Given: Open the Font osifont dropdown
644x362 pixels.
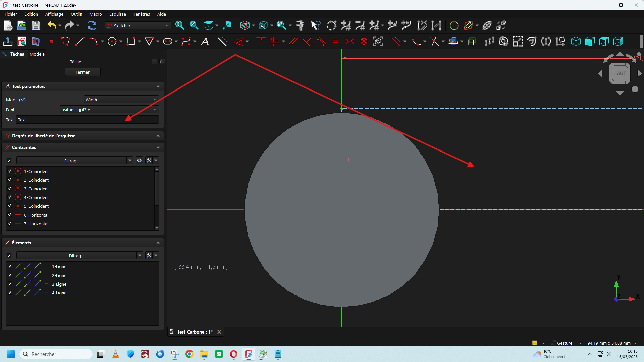Looking at the screenshot, I should (109, 110).
